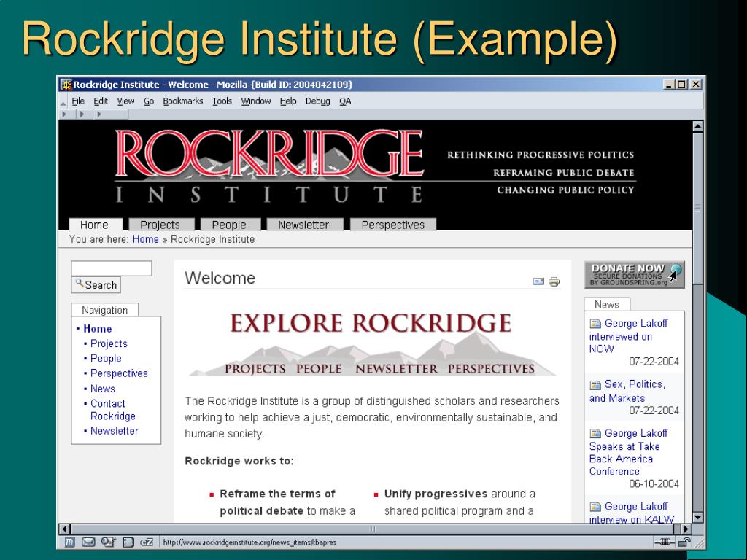Open People in the Navigation list

(x=106, y=358)
